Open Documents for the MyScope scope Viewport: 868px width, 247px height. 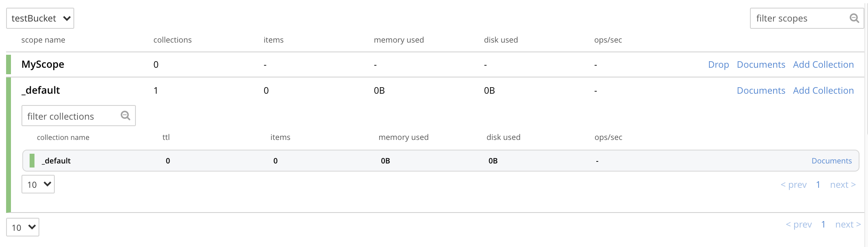click(x=761, y=64)
